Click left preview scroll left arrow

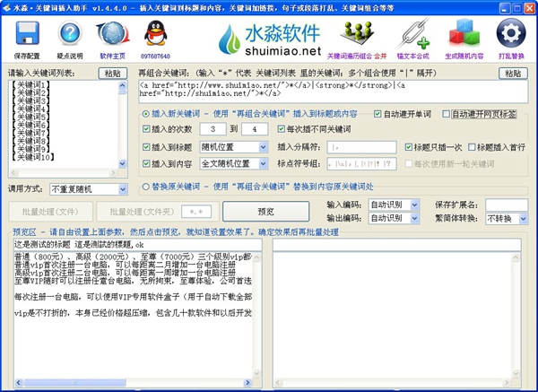18,382
